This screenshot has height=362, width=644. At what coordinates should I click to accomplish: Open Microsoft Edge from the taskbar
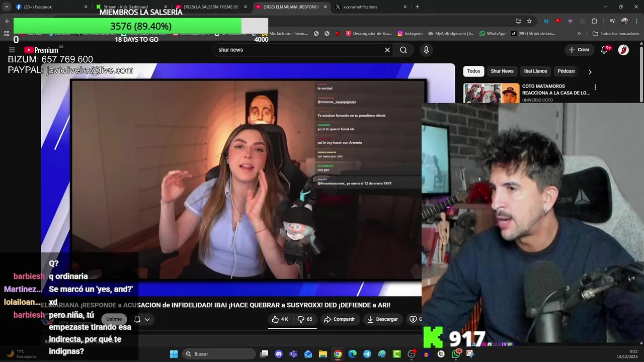(x=352, y=354)
